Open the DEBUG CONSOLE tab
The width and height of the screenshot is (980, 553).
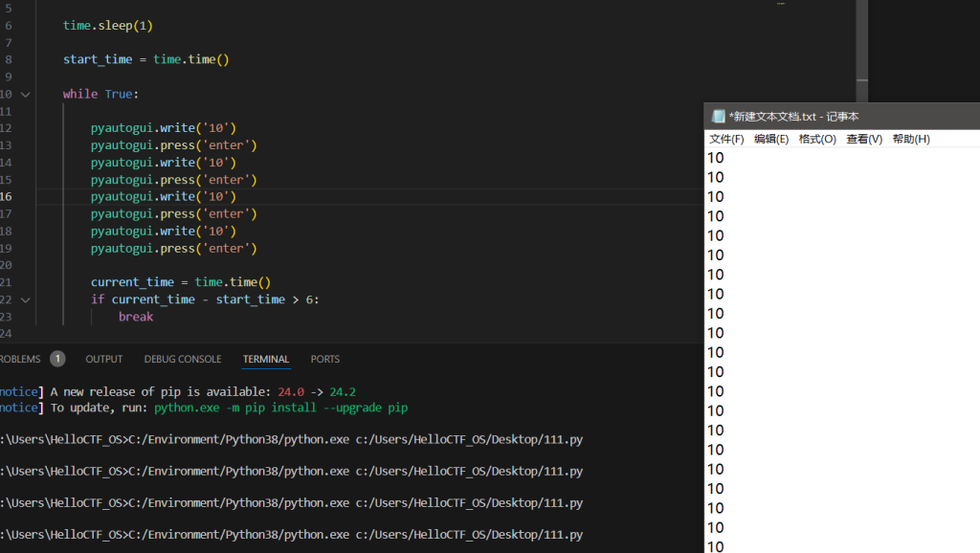click(183, 360)
